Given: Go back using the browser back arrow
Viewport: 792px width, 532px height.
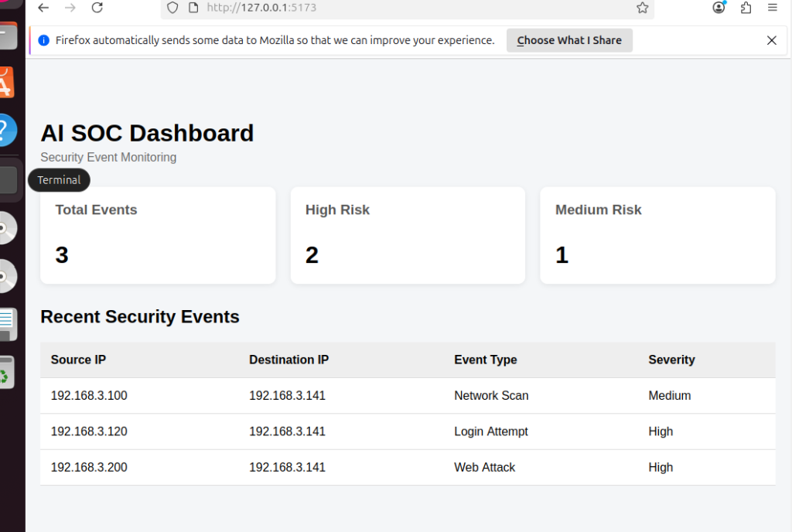Looking at the screenshot, I should click(x=43, y=8).
